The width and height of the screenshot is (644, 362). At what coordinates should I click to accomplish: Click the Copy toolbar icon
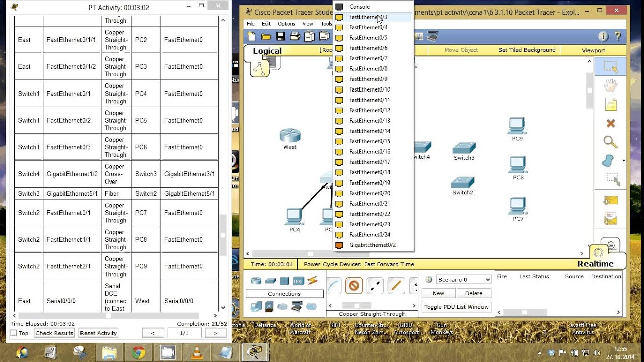pos(310,36)
